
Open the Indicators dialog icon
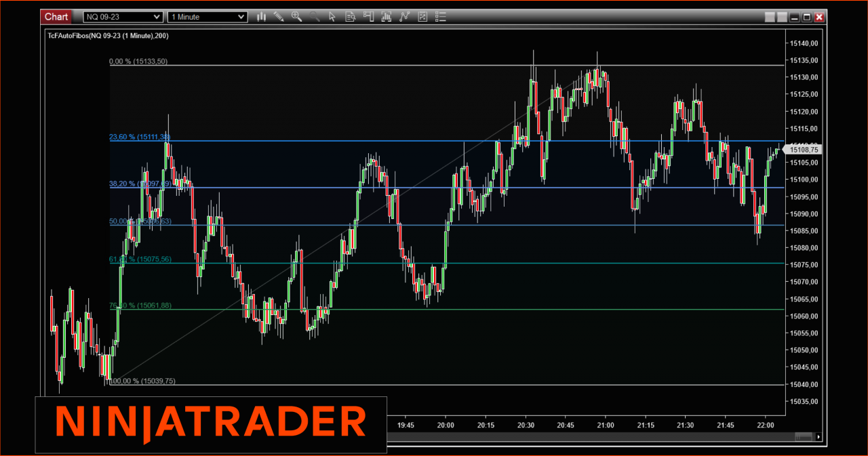coord(405,16)
